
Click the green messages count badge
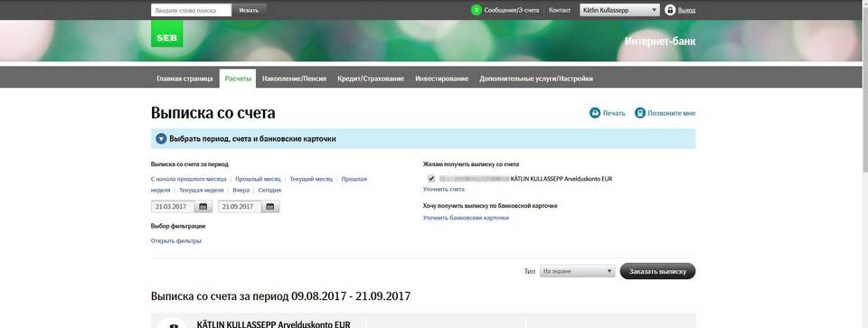[476, 10]
